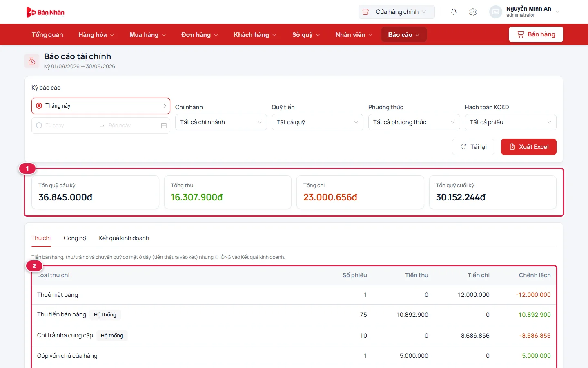Open the Phương thức dropdown
Viewport: 588px width, 368px height.
click(x=414, y=122)
